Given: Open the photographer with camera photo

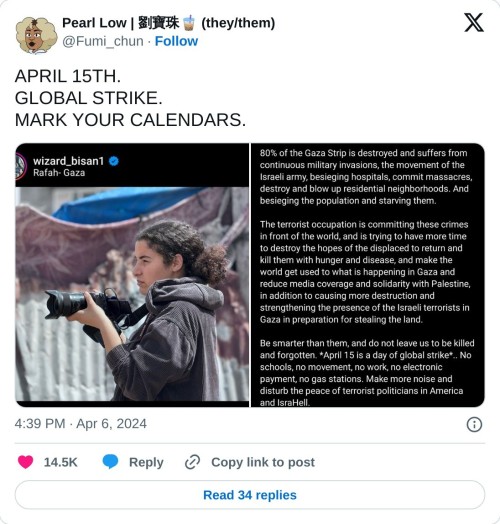Looking at the screenshot, I should point(132,275).
